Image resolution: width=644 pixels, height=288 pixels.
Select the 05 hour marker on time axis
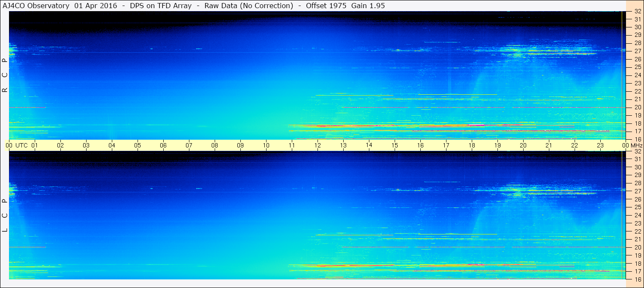click(x=138, y=145)
